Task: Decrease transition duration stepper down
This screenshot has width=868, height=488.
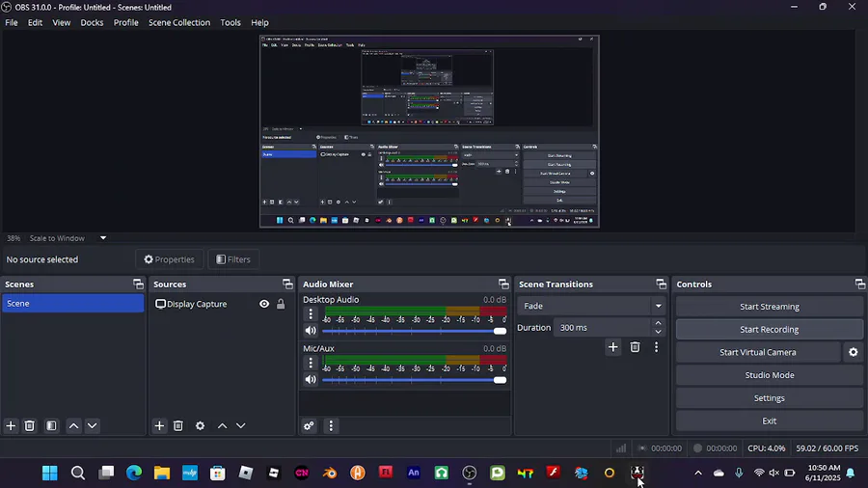Action: point(658,332)
